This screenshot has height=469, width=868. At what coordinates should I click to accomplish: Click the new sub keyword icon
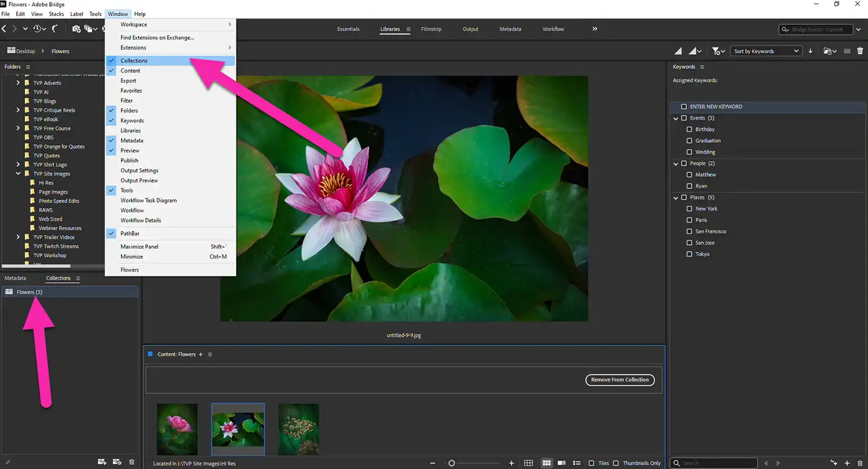[x=834, y=463]
